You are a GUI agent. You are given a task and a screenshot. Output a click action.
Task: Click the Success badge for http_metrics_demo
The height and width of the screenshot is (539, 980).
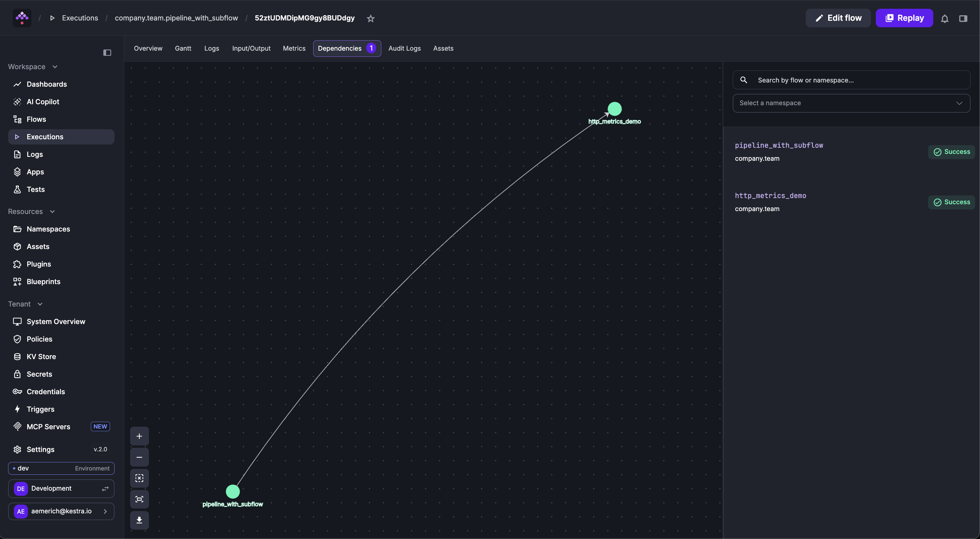[x=951, y=202]
